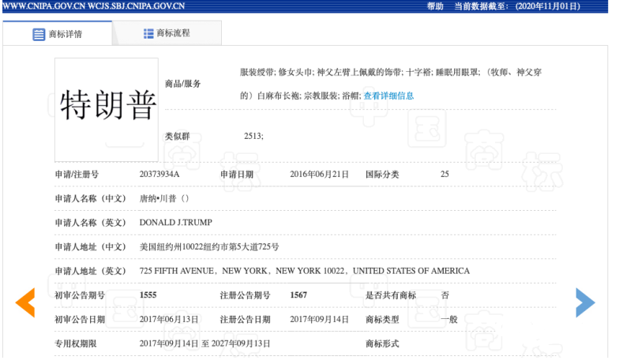The image size is (619, 364).
Task: Click the 725 FIFTH AVENUE English address
Action: (x=304, y=271)
